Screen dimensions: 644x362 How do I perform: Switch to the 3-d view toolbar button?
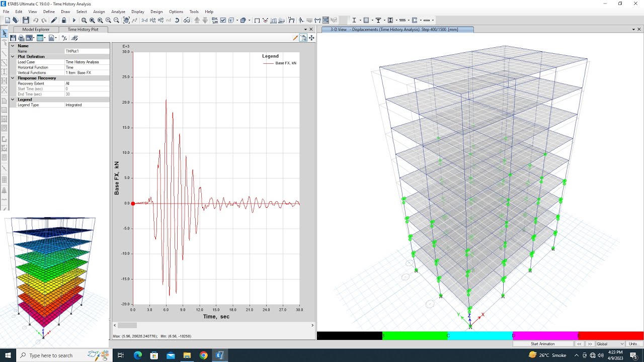144,20
